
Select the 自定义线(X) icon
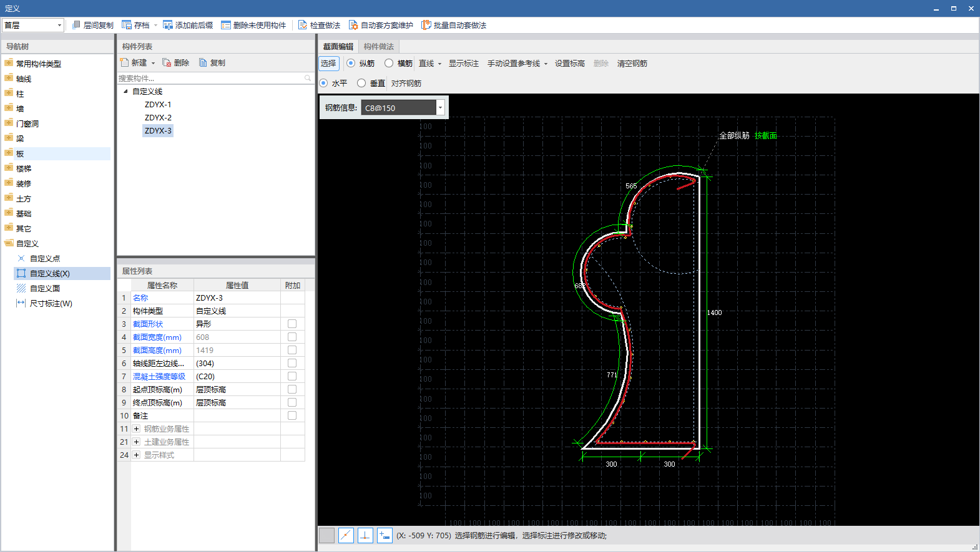pyautogui.click(x=21, y=273)
